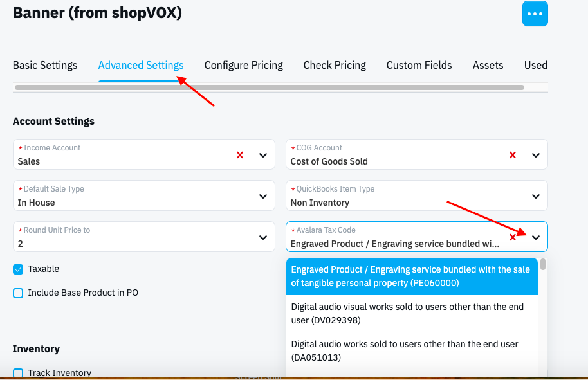588x380 pixels.
Task: Expand the Income Account dropdown arrow
Action: [263, 155]
